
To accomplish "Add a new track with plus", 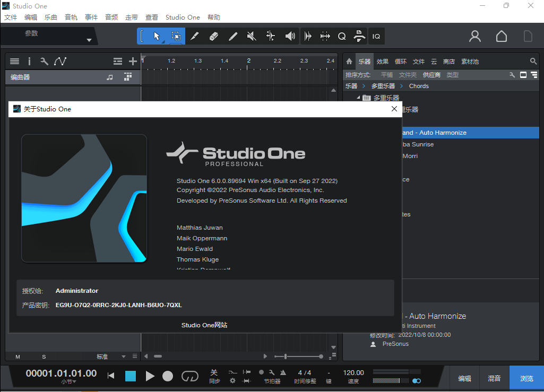I will coord(133,62).
